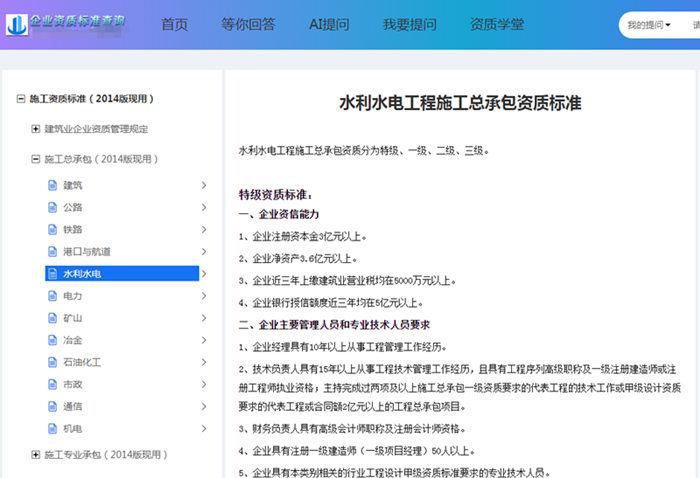Click the document icon beside 冶金
The width and height of the screenshot is (700, 478).
[x=52, y=340]
